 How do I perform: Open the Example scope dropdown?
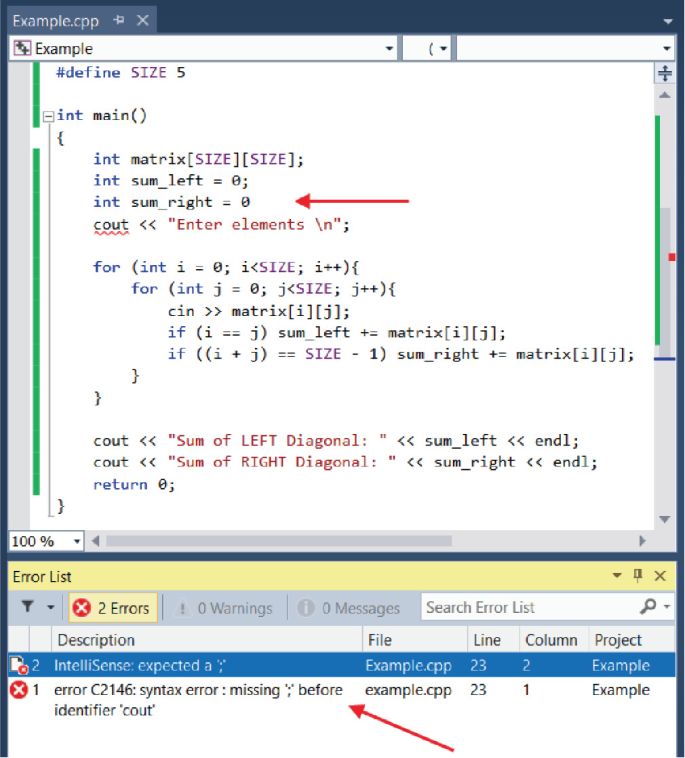pyautogui.click(x=389, y=48)
